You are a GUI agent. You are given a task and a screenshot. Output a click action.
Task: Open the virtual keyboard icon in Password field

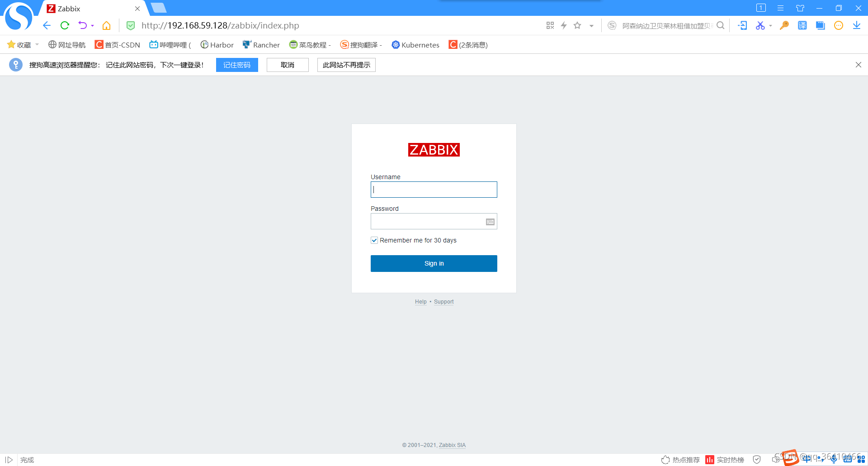[490, 222]
